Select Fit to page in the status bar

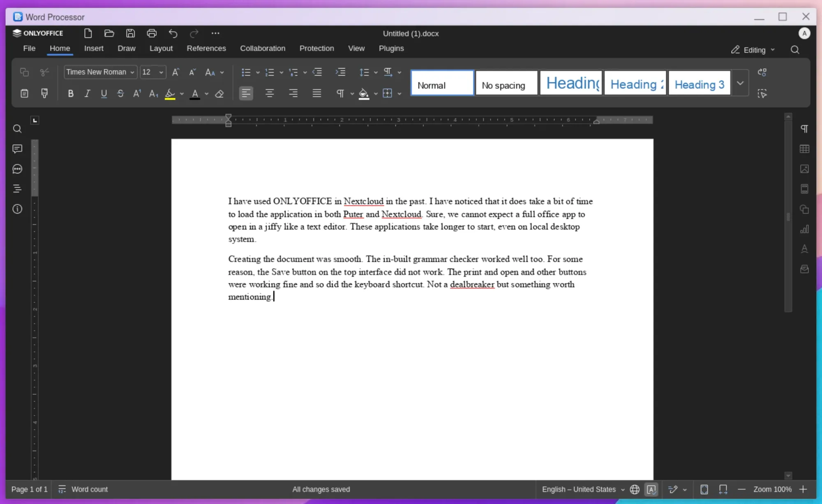pyautogui.click(x=704, y=489)
